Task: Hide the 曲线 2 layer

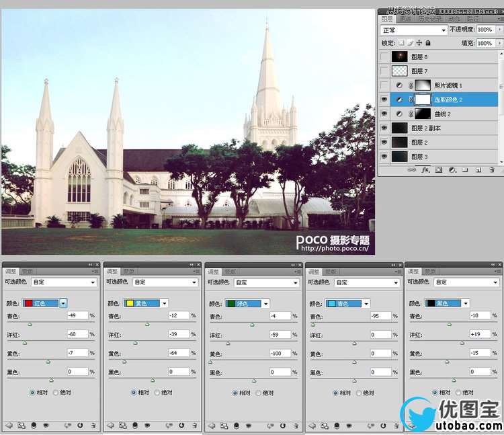Action: pyautogui.click(x=384, y=114)
